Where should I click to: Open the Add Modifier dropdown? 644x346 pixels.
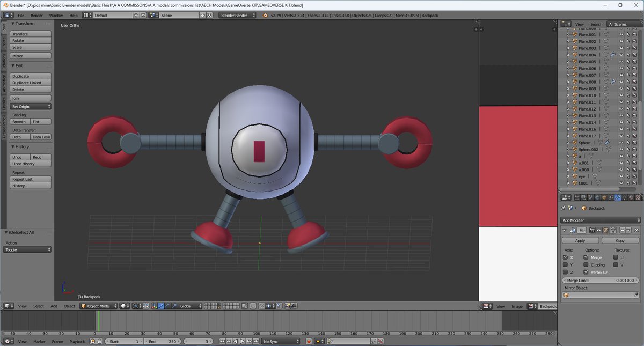coord(601,220)
